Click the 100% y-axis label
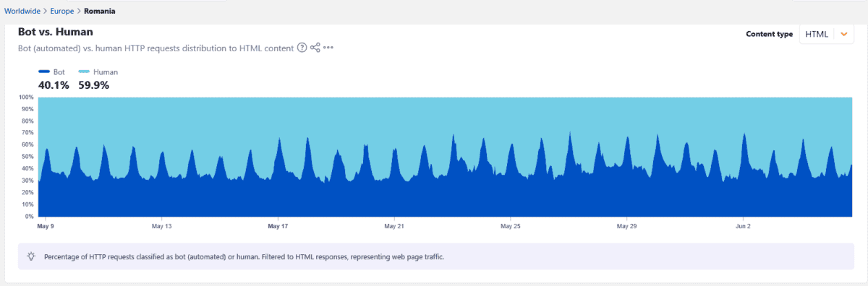 click(x=26, y=97)
